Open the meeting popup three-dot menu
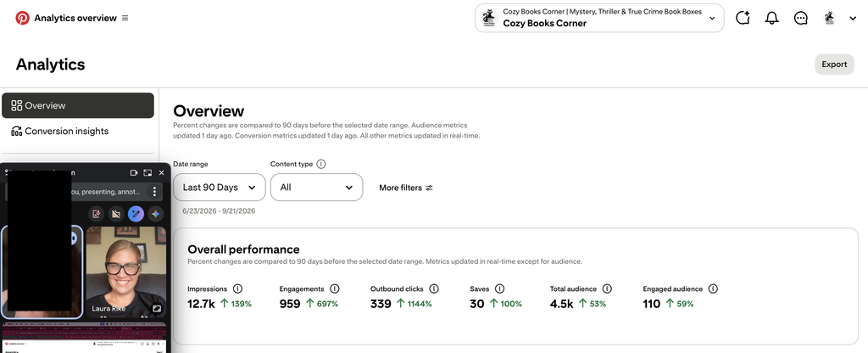 154,192
